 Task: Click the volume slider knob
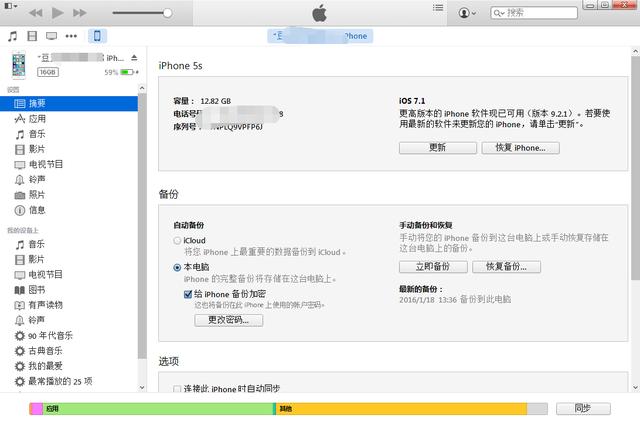(x=167, y=13)
